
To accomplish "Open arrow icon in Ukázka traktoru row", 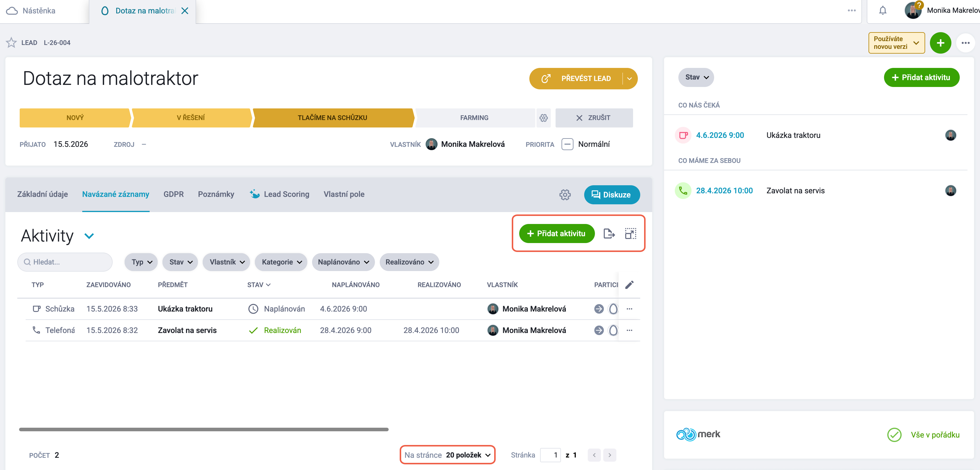I will (x=598, y=309).
